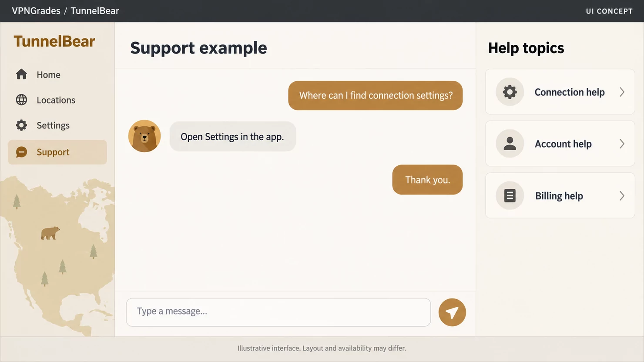The height and width of the screenshot is (362, 644).
Task: Open the Account help topic
Action: [x=560, y=144]
